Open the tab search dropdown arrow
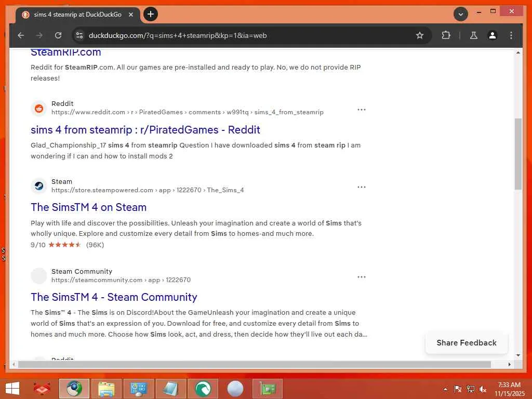The width and height of the screenshot is (532, 399). click(460, 14)
